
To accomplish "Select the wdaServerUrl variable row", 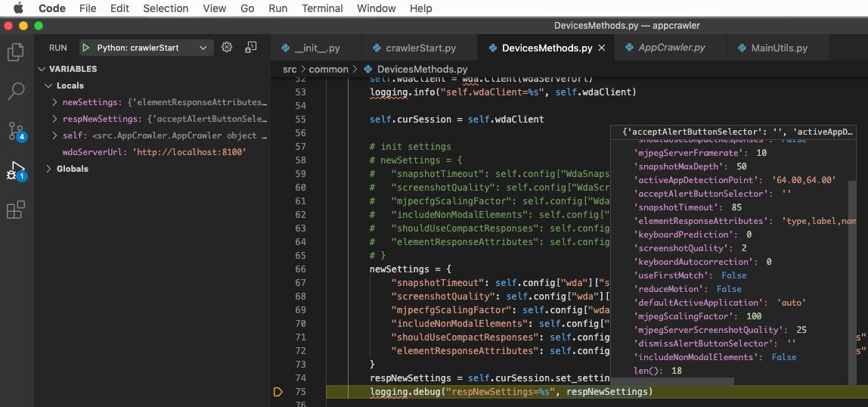I will tap(154, 152).
